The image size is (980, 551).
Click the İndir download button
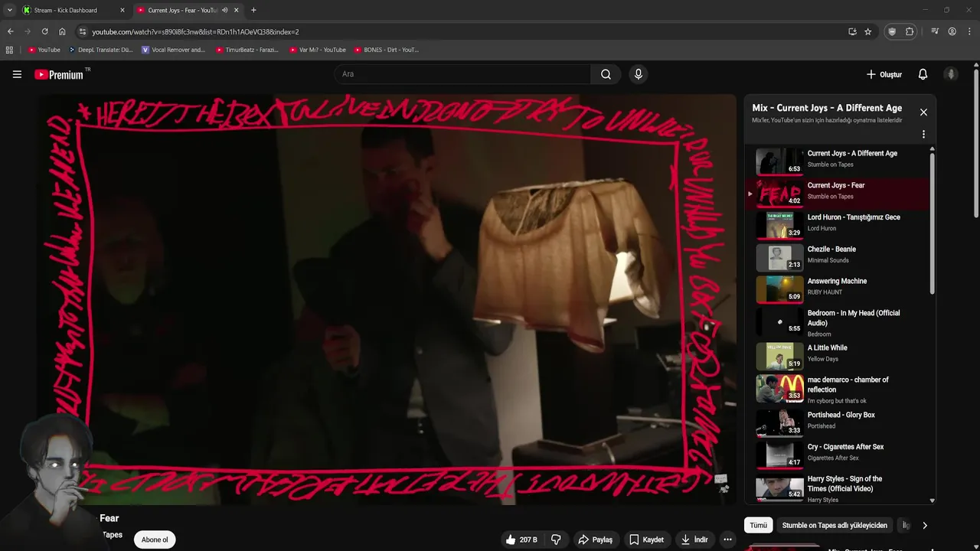(x=694, y=540)
